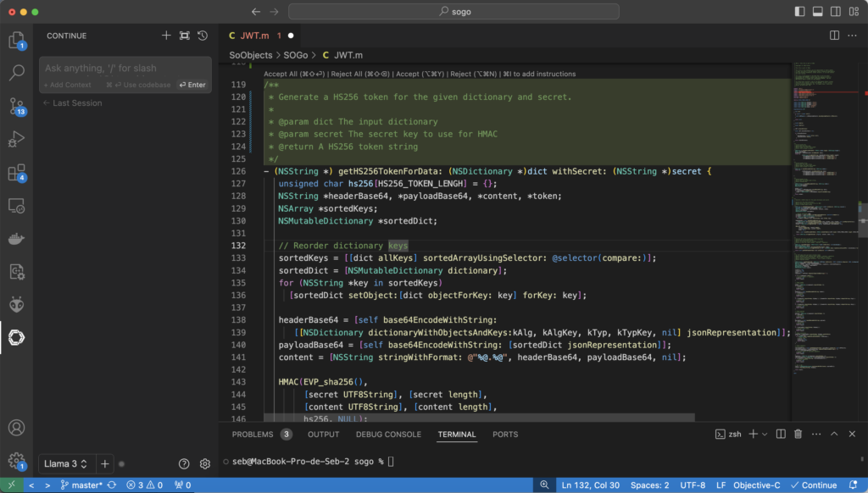Screen dimensions: 868x493
Task: Open the Source Control view icon
Action: 17,106
